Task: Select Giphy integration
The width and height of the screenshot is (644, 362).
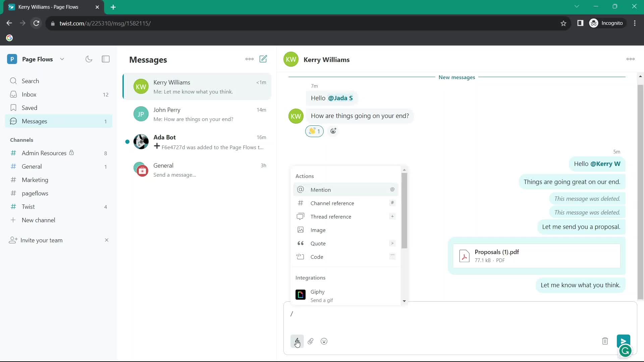Action: coord(345,295)
